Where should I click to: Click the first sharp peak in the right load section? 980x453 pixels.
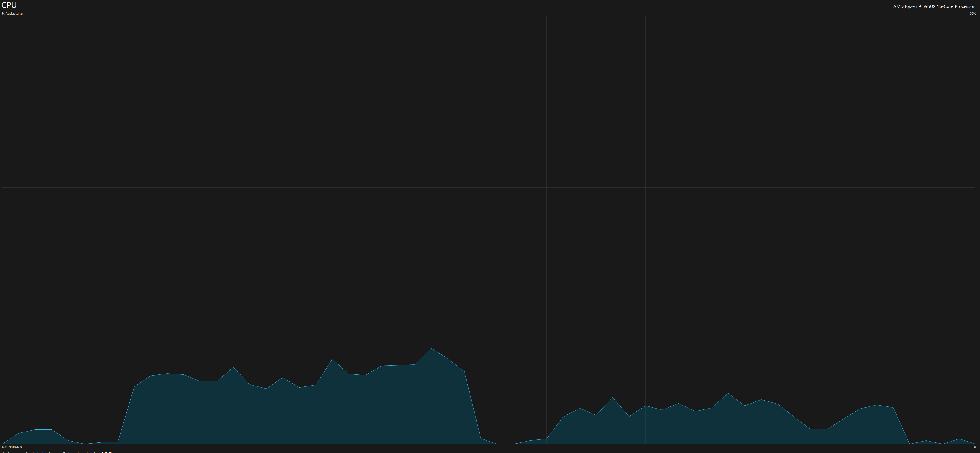click(612, 398)
